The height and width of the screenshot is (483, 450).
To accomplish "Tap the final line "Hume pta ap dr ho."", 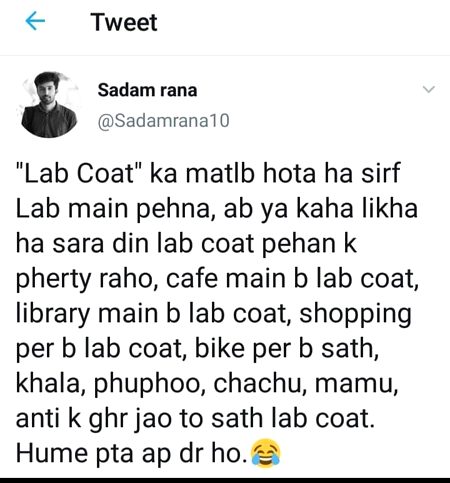I will tap(131, 455).
